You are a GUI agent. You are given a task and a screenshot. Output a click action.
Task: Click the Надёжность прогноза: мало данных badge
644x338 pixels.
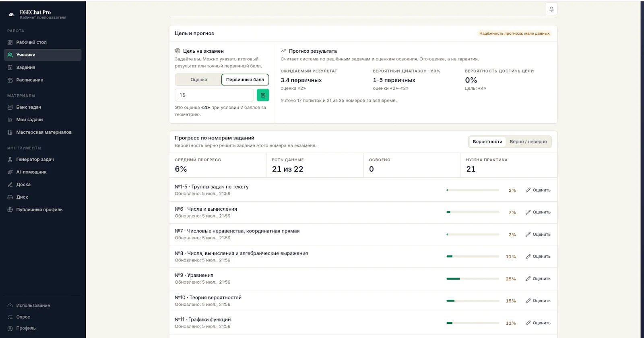(x=514, y=33)
